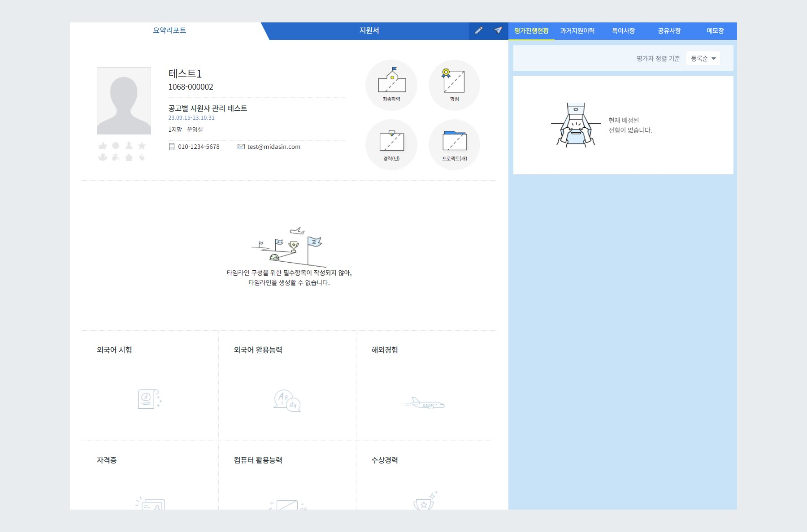
Task: Click the date range 23.09.15-23.10.31
Action: [191, 118]
